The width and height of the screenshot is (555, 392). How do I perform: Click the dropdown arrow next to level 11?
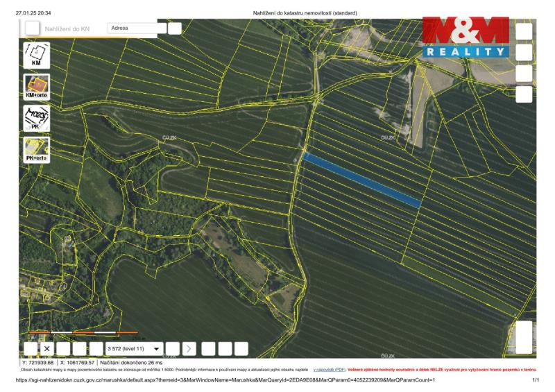(x=156, y=348)
